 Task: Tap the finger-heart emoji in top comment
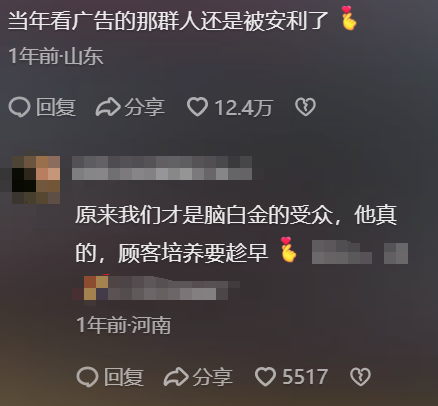coord(349,18)
